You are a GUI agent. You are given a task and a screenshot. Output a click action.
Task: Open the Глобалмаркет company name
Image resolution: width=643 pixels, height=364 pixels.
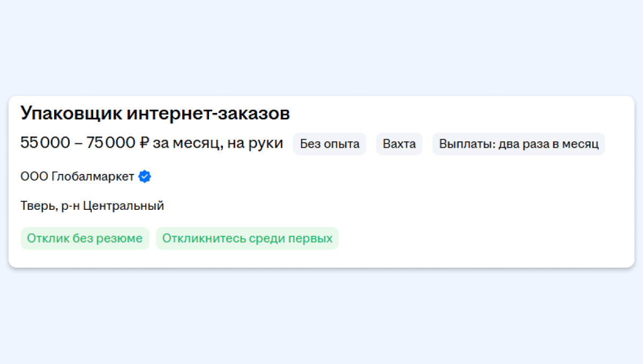tap(93, 177)
